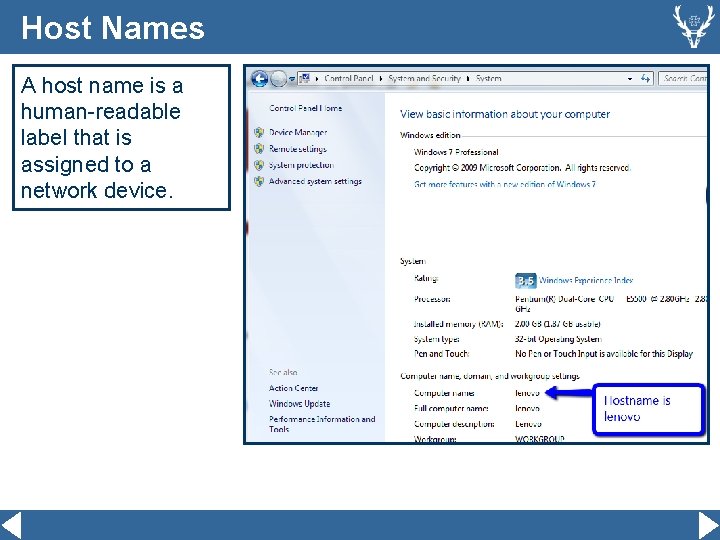The image size is (720, 540).
Task: Open Windows Experience Index link
Action: pyautogui.click(x=585, y=280)
